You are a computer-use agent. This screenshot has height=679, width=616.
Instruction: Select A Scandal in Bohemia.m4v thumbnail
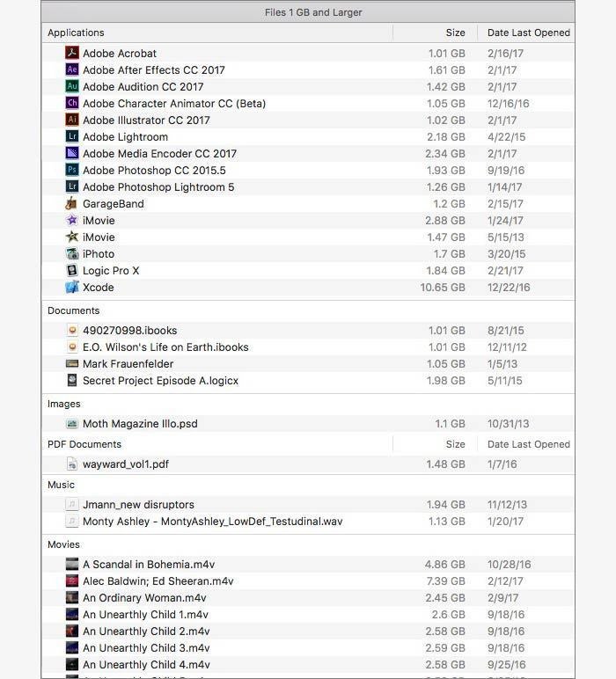[x=72, y=564]
